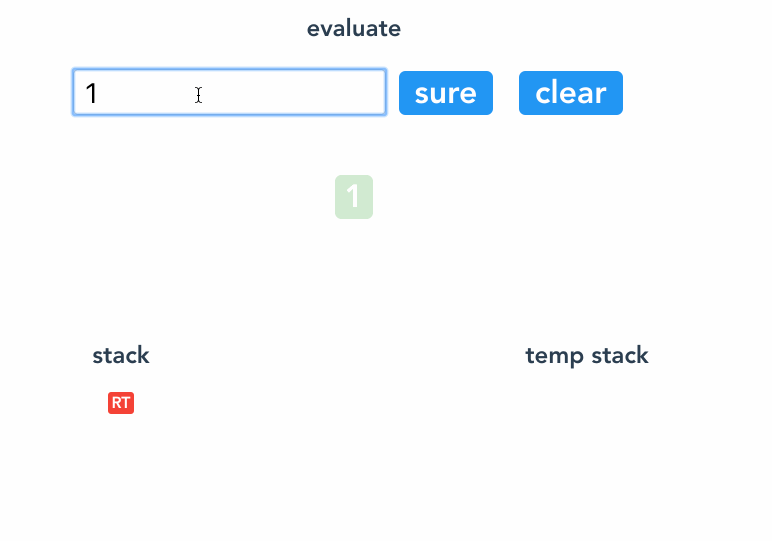Screen dimensions: 772x541
Task: Choose the blue clear button beside sure
Action: [571, 93]
